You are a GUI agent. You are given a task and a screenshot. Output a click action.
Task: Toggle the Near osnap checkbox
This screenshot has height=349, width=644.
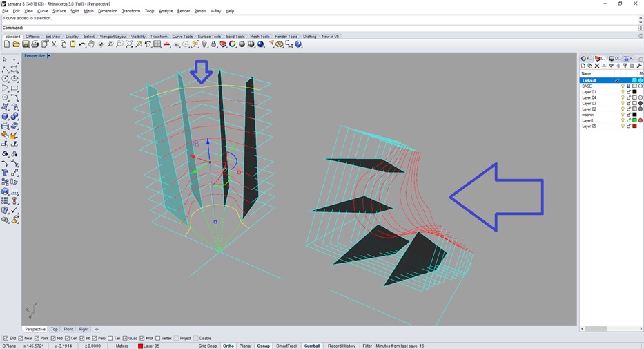click(21, 339)
